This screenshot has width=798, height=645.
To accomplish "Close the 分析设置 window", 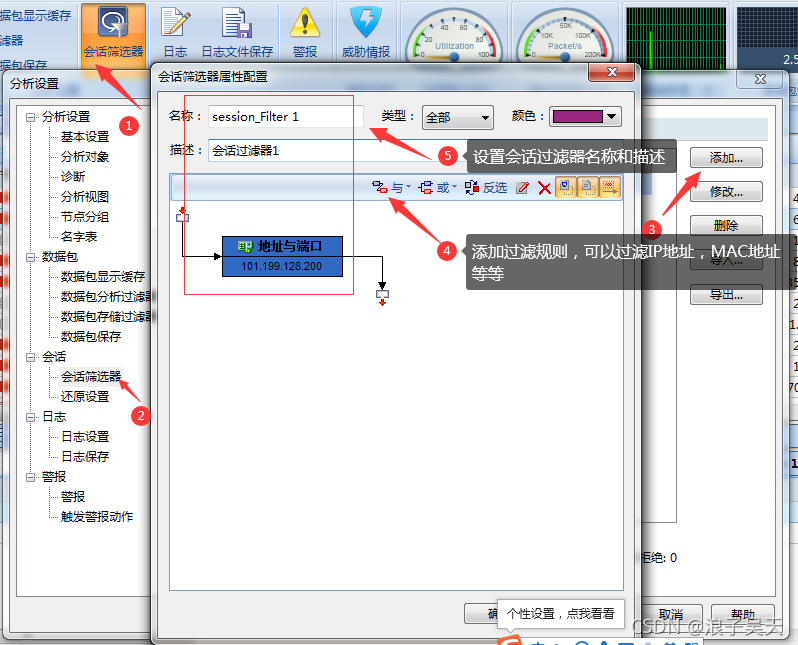I will (760, 79).
